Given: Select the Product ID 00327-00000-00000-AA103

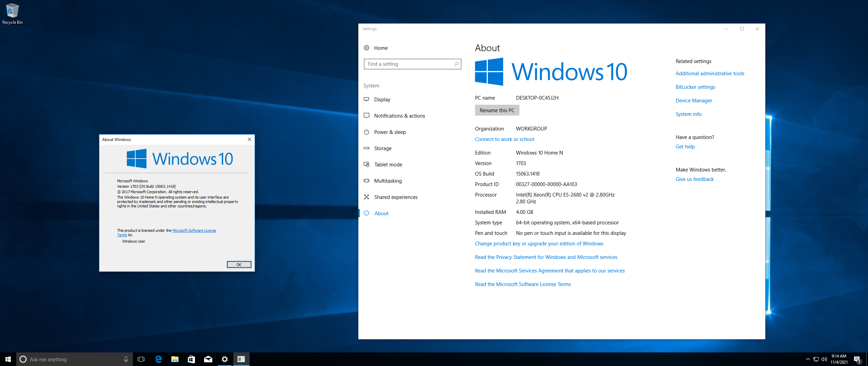Looking at the screenshot, I should click(546, 184).
